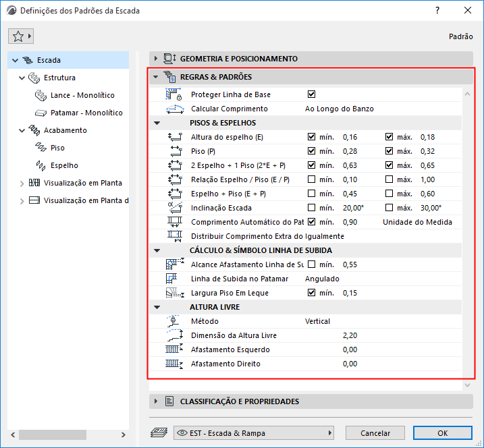Enable Espelho + Piso máx. checkbox
484x448 pixels.
[389, 194]
